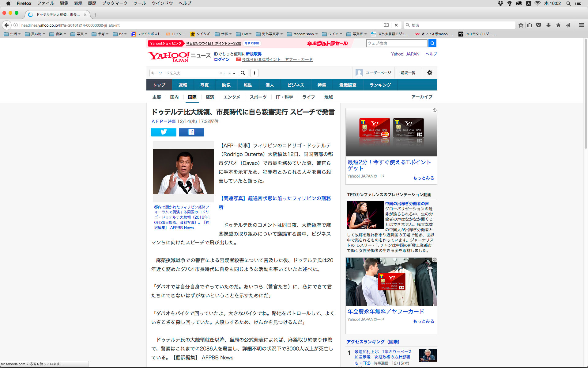Open the ブックマーク menu in menu bar

pyautogui.click(x=115, y=3)
